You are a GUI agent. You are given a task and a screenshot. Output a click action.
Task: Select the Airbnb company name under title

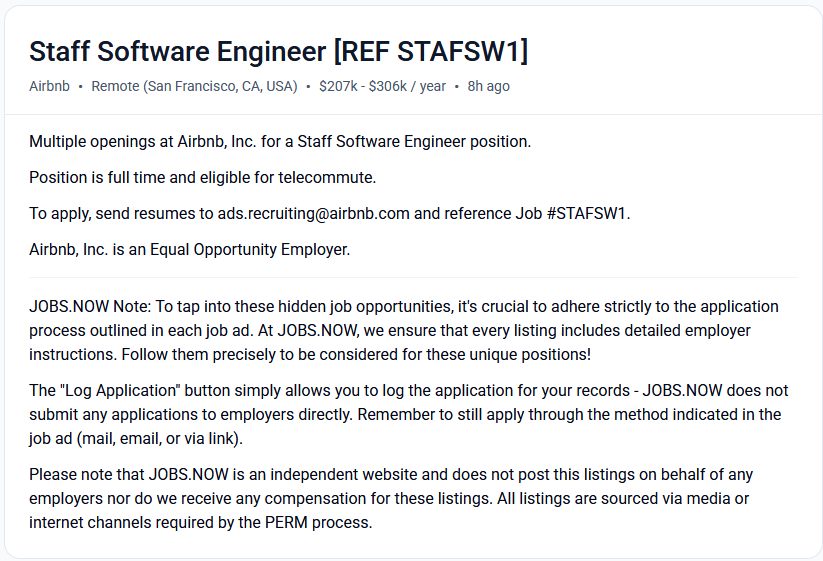tap(49, 86)
